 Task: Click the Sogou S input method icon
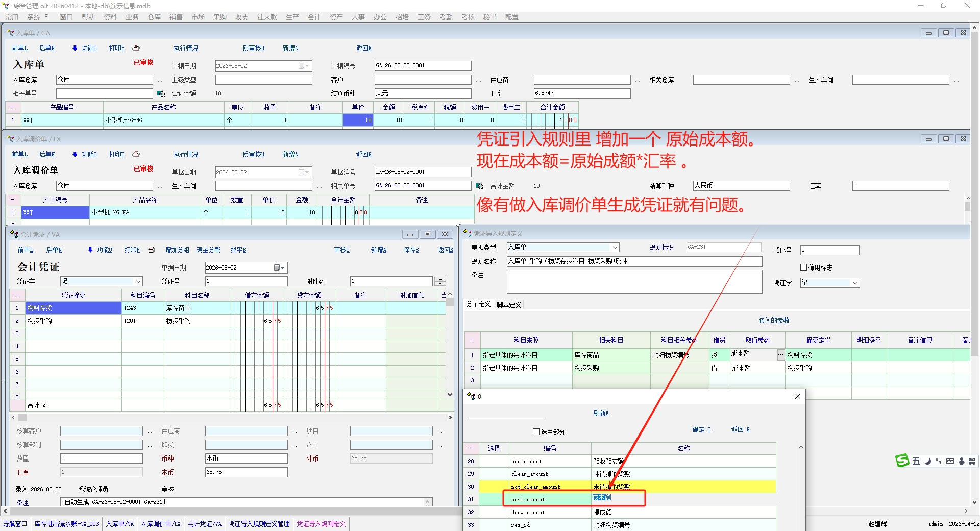pos(902,461)
